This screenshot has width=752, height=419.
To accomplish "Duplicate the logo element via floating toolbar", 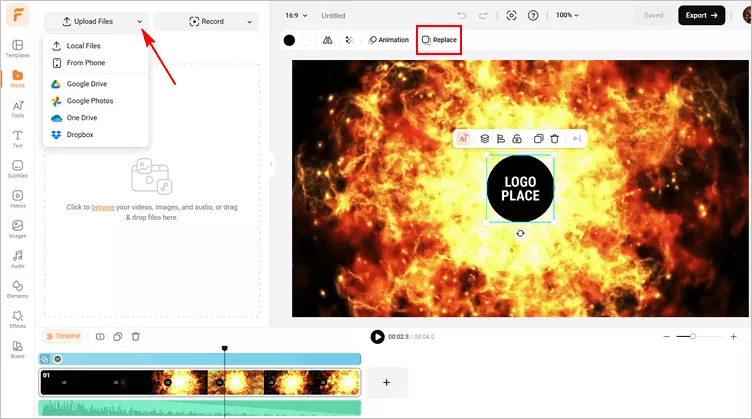I will click(x=538, y=139).
